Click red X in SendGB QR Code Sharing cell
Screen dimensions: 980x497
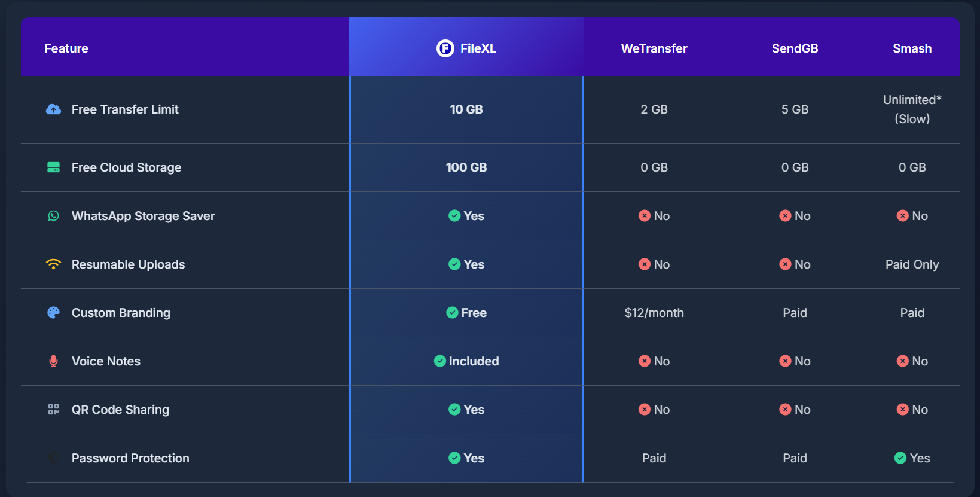pyautogui.click(x=786, y=410)
